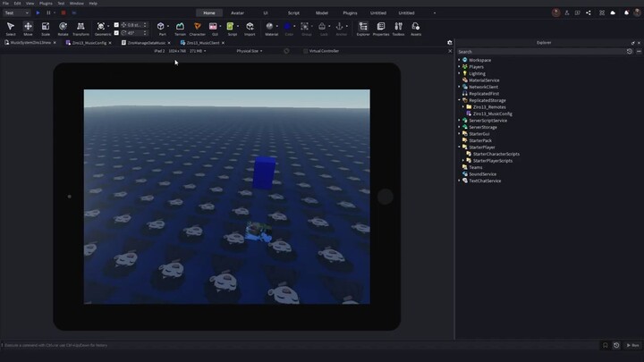Select SoundService in Explorer

483,174
